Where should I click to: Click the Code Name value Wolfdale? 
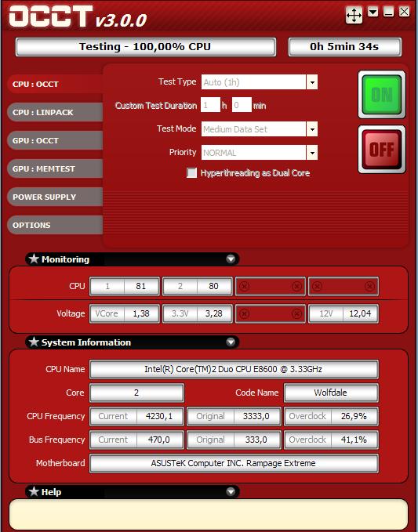(331, 393)
